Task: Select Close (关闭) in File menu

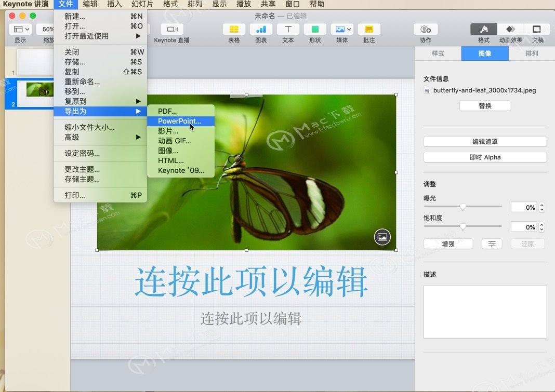Action: coord(100,52)
